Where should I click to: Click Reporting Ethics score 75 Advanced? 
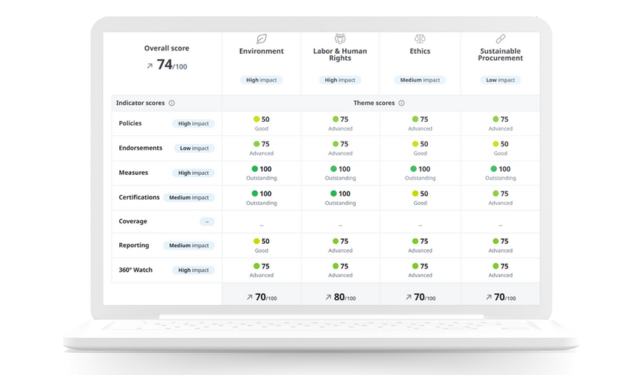tap(420, 246)
